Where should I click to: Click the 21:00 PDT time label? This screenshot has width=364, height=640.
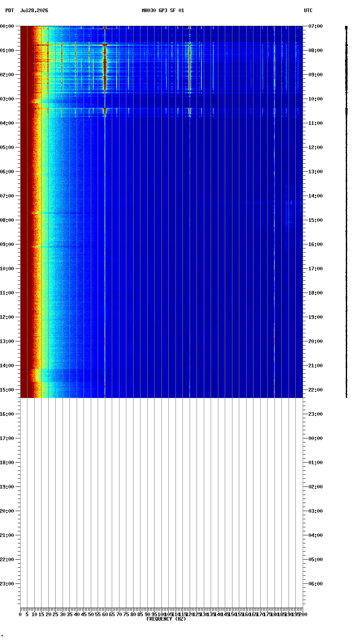click(7, 535)
